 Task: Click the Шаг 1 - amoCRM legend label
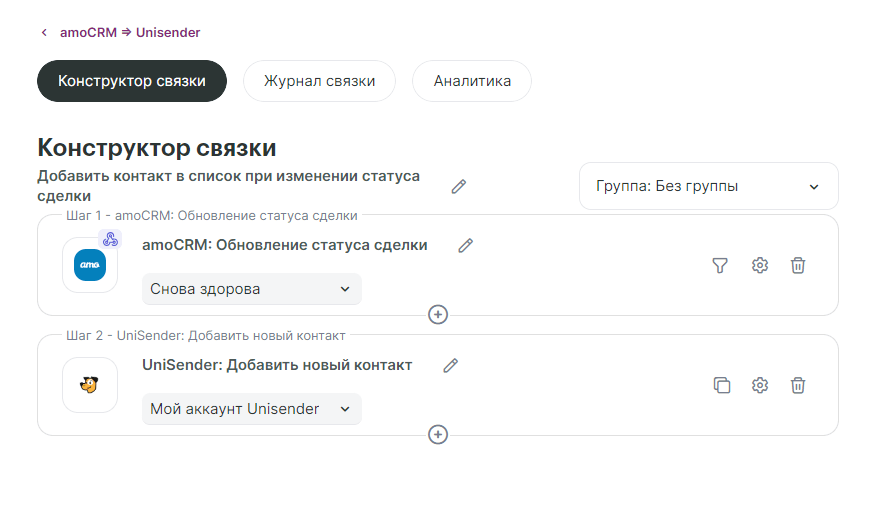[x=212, y=216]
